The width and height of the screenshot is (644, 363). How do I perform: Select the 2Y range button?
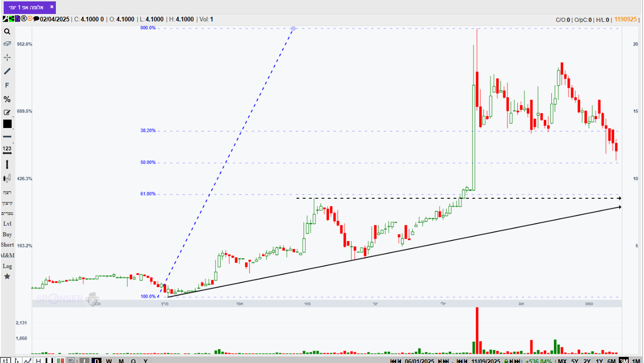click(587, 361)
